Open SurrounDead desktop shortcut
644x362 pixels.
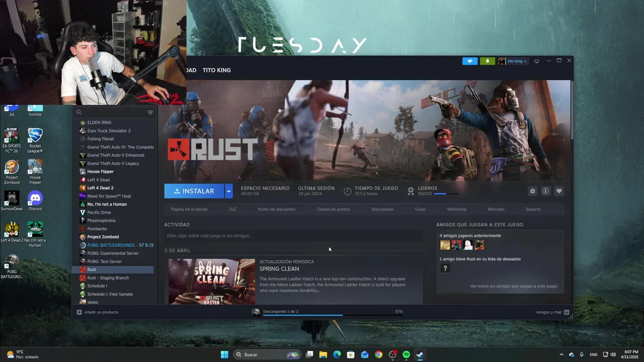click(x=12, y=201)
